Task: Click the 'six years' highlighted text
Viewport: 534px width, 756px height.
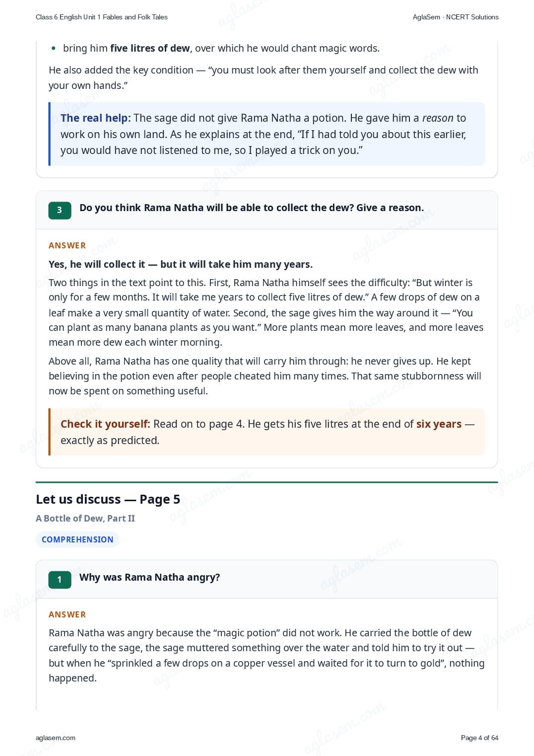Action: [439, 424]
